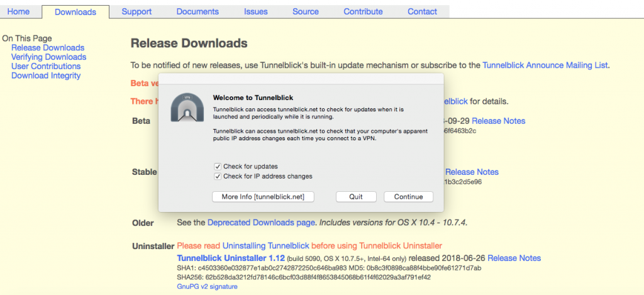Switch to the Support tab
Screen dimensions: 644x295
pyautogui.click(x=136, y=11)
